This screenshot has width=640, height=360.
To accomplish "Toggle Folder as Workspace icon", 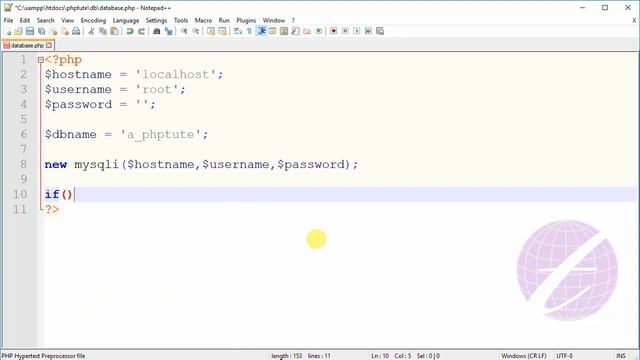I will point(307,31).
